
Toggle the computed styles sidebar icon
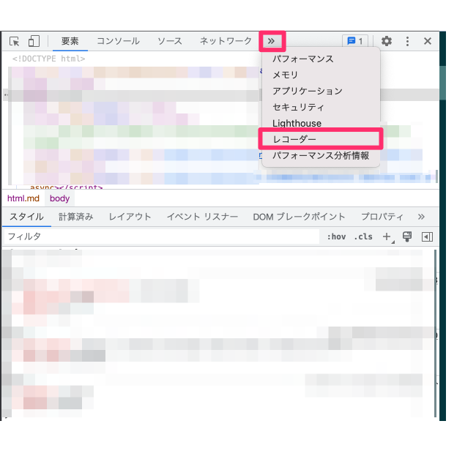pyautogui.click(x=427, y=236)
